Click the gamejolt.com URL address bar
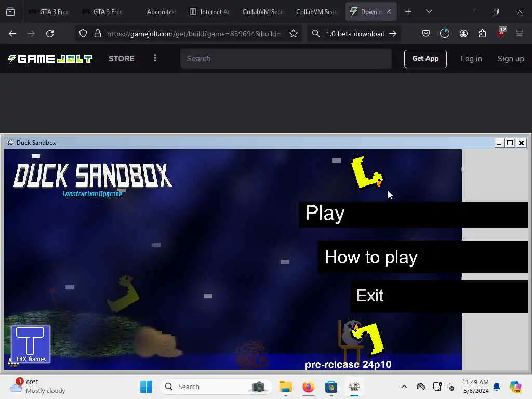The height and width of the screenshot is (399, 532). click(193, 34)
